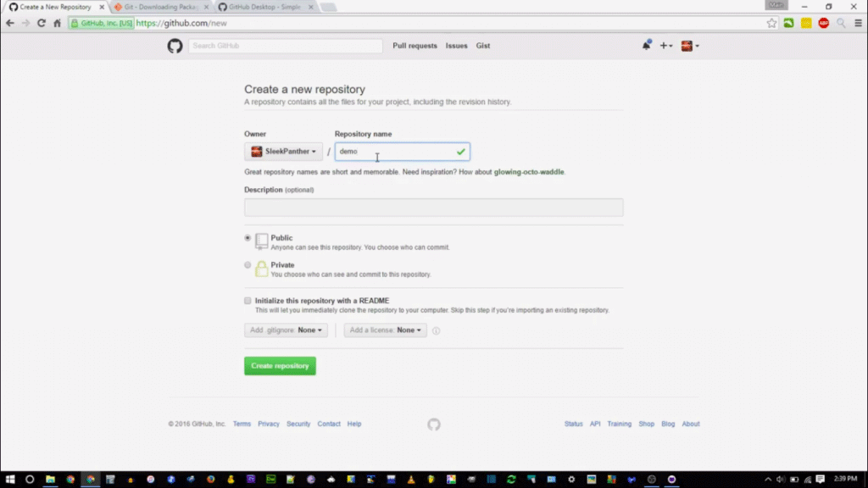Image resolution: width=868 pixels, height=488 pixels.
Task: Open the Windows Start menu
Action: click(x=9, y=479)
